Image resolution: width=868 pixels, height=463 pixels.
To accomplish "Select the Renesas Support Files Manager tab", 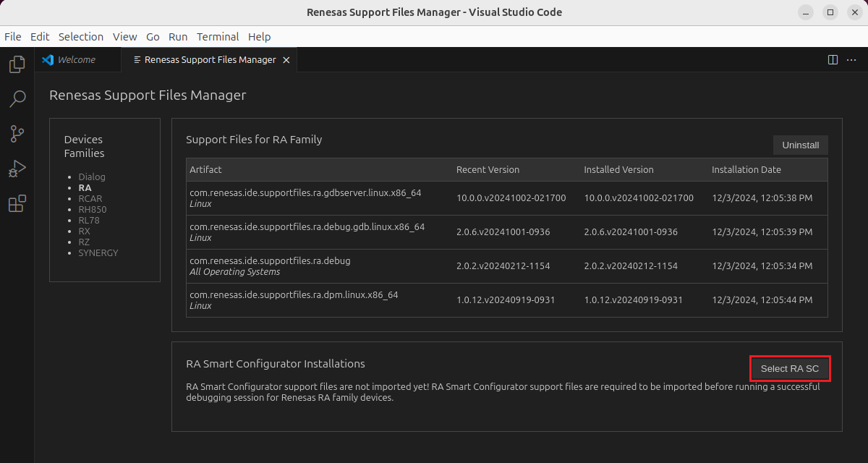I will tap(210, 60).
